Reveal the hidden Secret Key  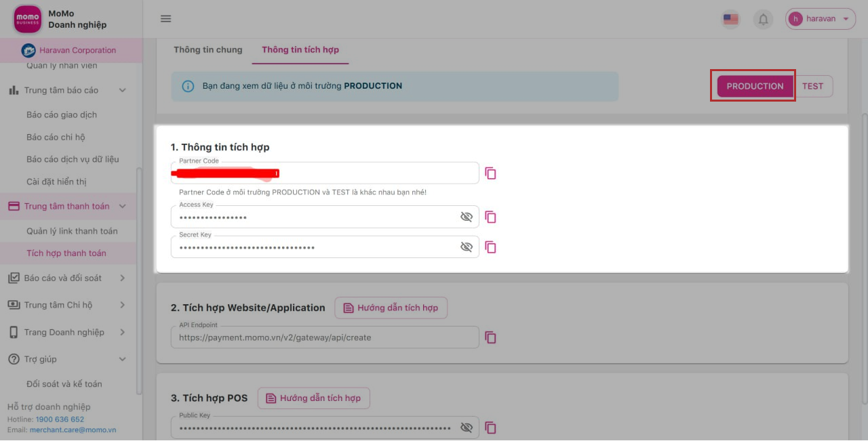coord(466,247)
